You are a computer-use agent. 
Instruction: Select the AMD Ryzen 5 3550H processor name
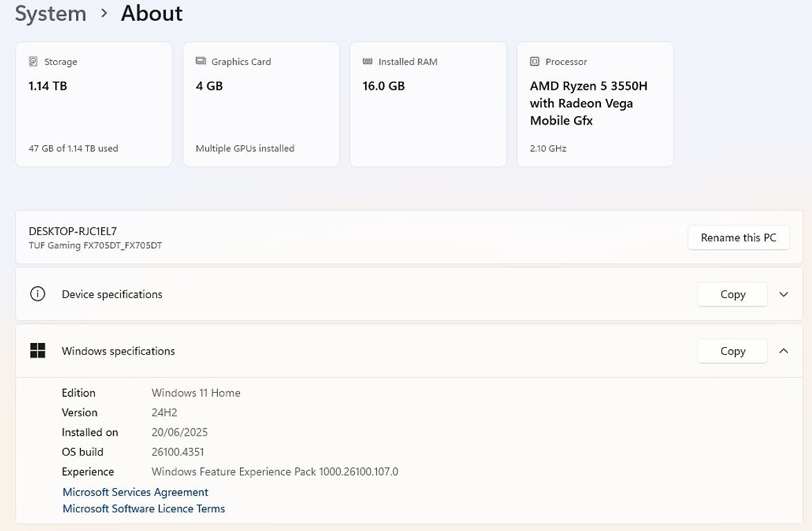[x=589, y=103]
